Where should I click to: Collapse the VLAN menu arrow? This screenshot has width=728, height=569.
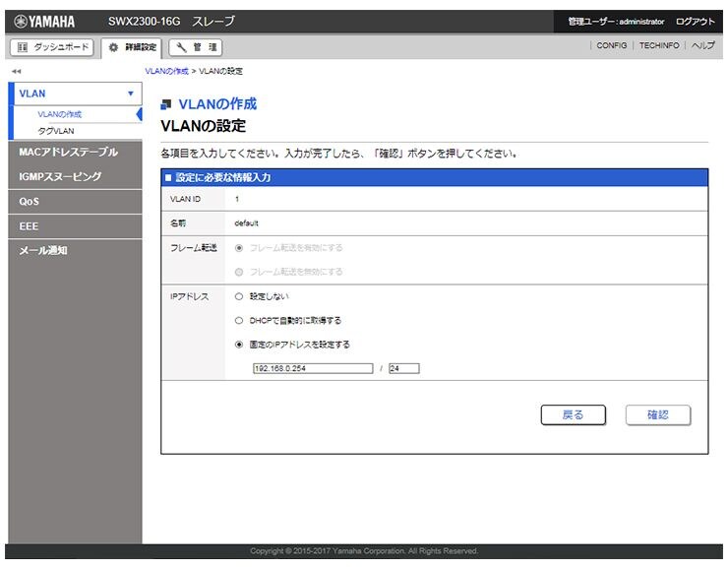(130, 94)
